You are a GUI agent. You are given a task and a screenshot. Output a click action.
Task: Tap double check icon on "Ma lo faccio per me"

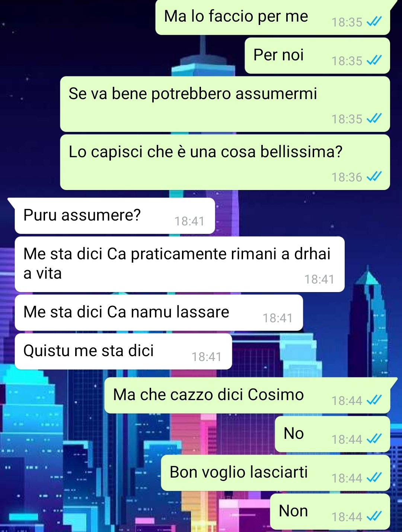point(374,22)
